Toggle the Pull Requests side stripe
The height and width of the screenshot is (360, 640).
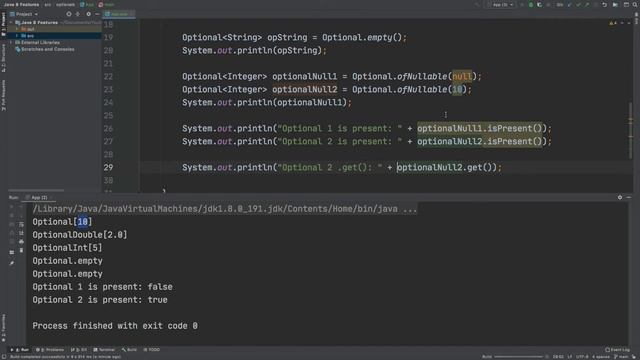3,95
